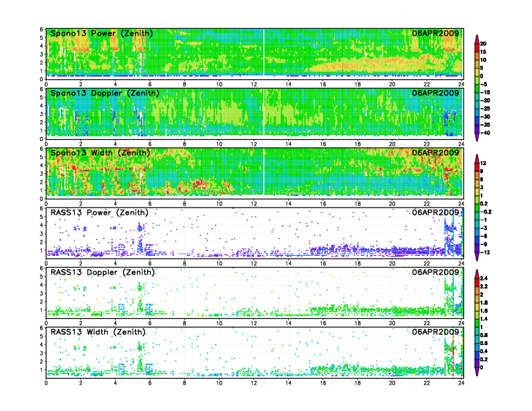Click the purple downward arrow of middle colorbar
This screenshot has width=532, height=411.
477,257
